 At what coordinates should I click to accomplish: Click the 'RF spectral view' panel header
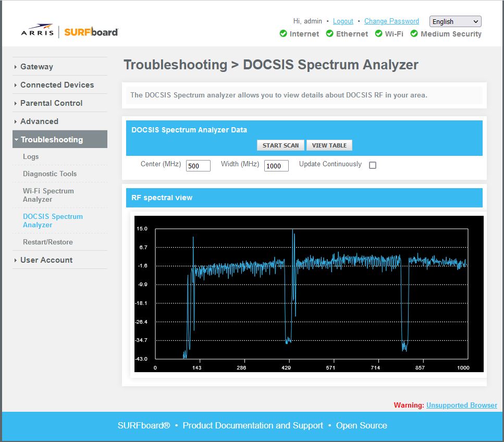pos(304,198)
